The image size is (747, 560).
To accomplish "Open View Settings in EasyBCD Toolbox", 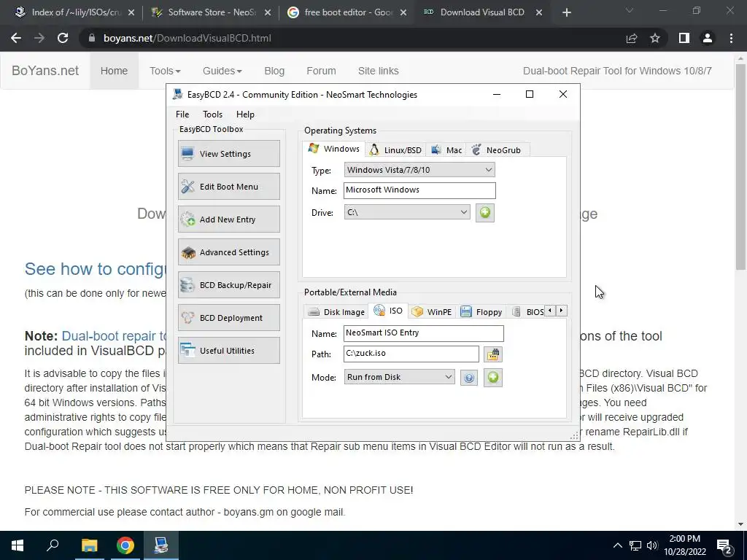I will 228,153.
